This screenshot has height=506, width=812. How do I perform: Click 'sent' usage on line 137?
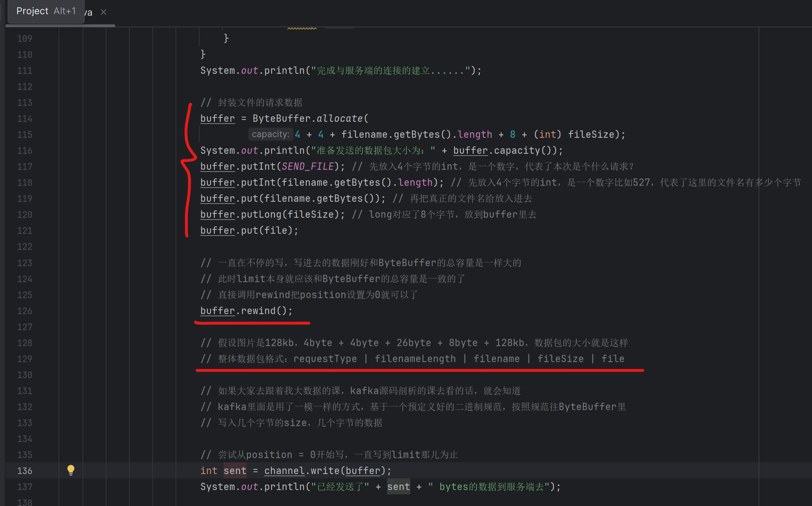pyautogui.click(x=398, y=487)
